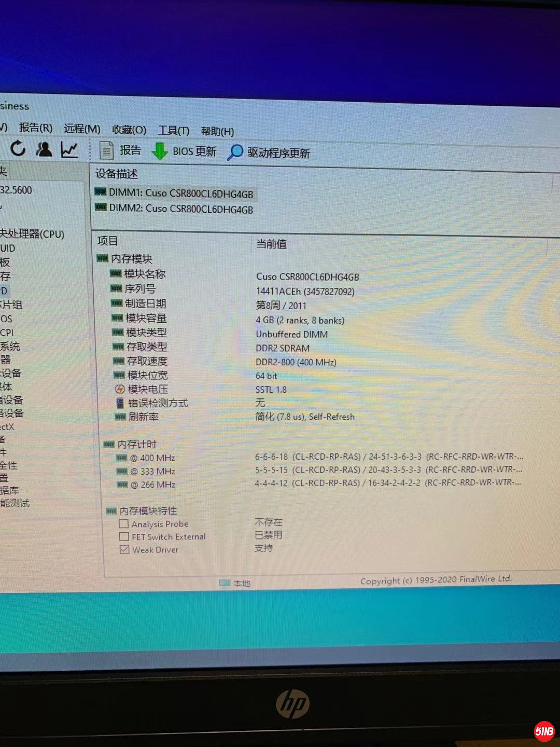
Task: Click the 内存计时 group icon
Action: pos(109,444)
